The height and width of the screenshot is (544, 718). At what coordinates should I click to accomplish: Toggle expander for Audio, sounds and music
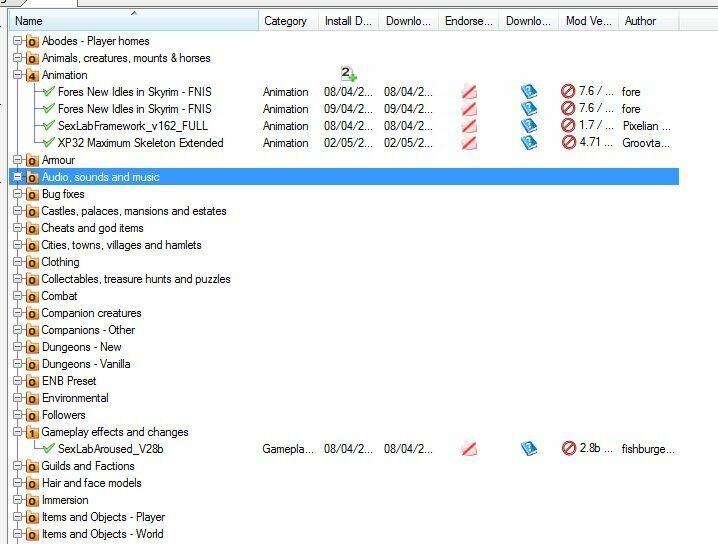tap(17, 177)
